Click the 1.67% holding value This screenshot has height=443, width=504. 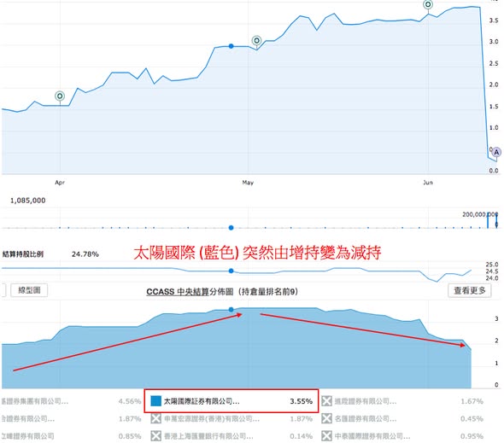click(472, 401)
